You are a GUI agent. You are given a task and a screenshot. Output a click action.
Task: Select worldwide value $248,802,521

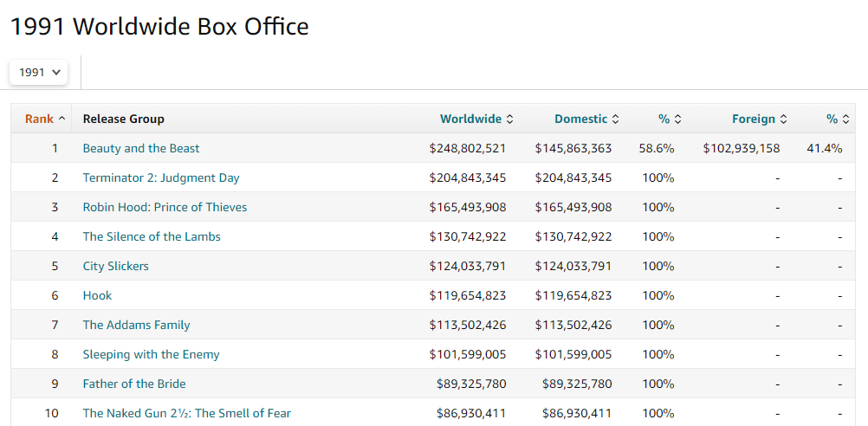tap(468, 148)
